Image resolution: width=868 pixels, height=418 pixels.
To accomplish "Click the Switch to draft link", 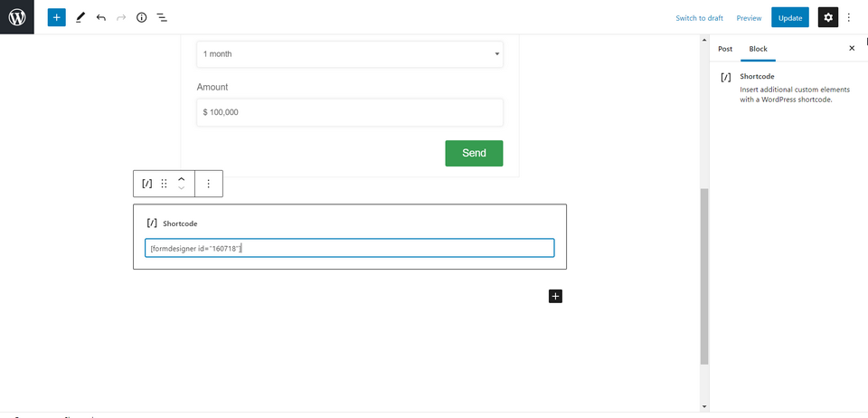I will point(699,18).
